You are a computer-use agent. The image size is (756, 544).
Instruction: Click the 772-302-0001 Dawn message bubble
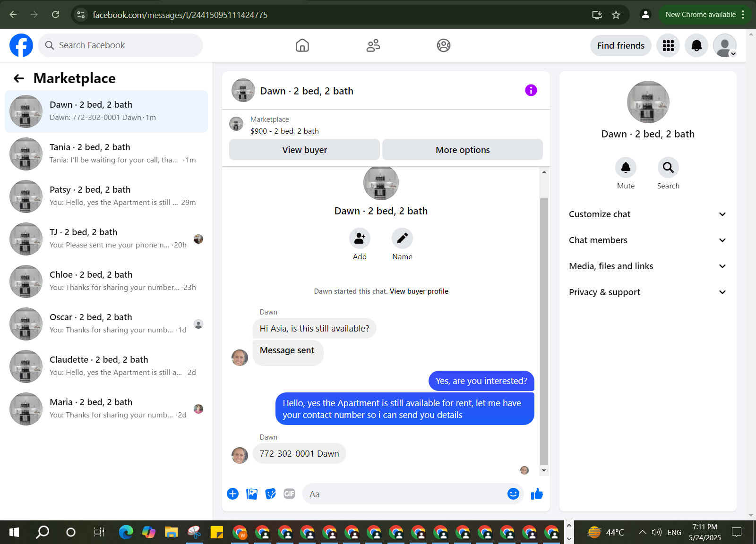tap(299, 454)
